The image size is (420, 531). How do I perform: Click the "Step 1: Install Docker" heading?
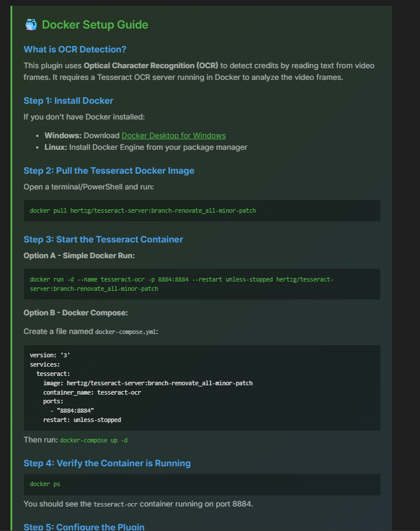pos(68,101)
